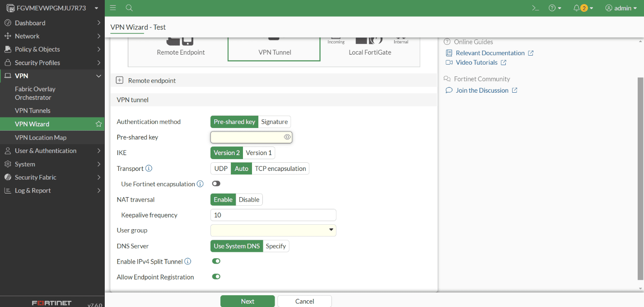Expand the Log & Report chevron
This screenshot has width=644, height=307.
click(98, 190)
